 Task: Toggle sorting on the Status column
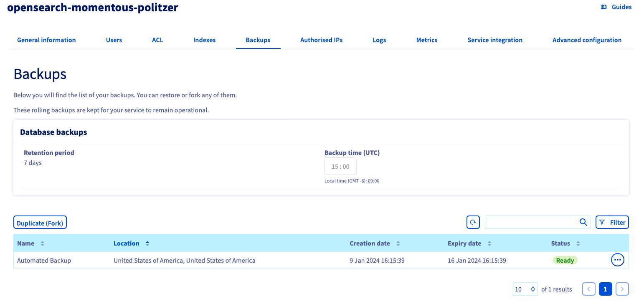click(578, 243)
